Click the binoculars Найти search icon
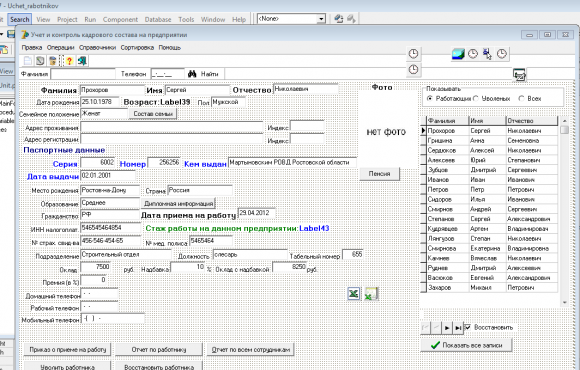580x370 pixels. tap(192, 74)
